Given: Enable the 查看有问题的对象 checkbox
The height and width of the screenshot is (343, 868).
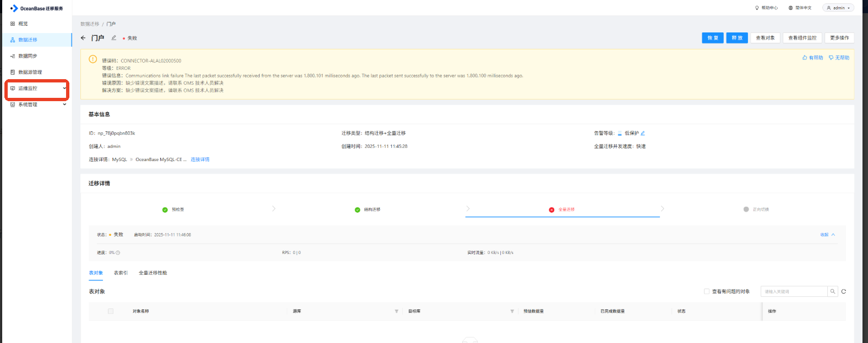Looking at the screenshot, I should (x=707, y=291).
